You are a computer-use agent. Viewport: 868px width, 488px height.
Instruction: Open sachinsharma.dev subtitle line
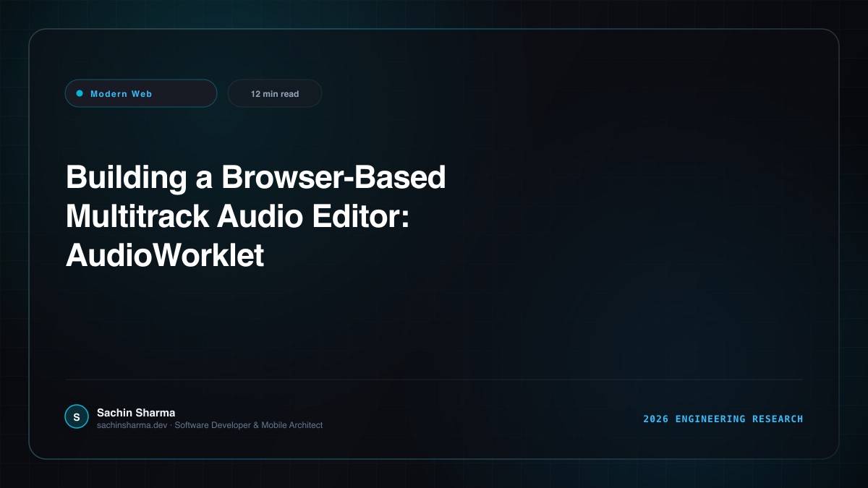click(x=210, y=425)
